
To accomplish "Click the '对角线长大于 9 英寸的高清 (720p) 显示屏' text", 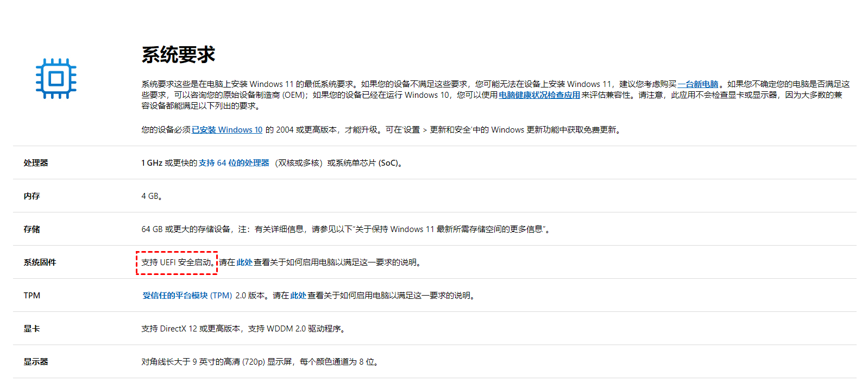I will tap(217, 362).
